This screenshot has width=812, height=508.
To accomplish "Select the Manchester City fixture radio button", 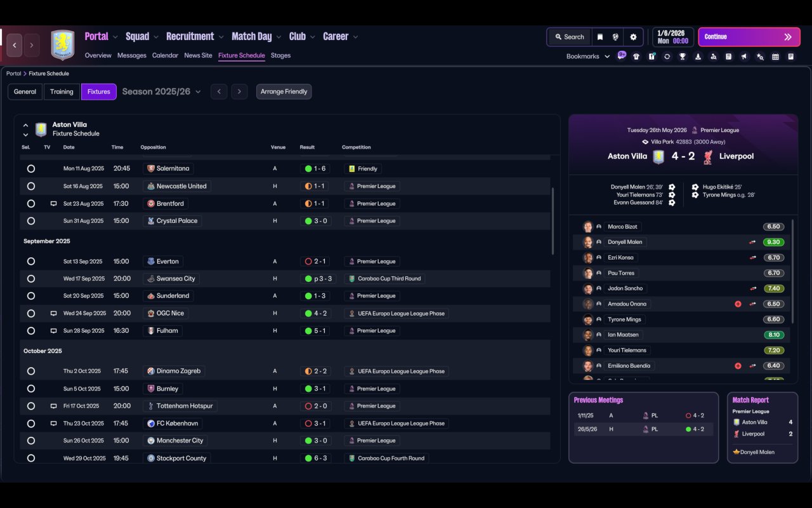I will click(x=31, y=441).
